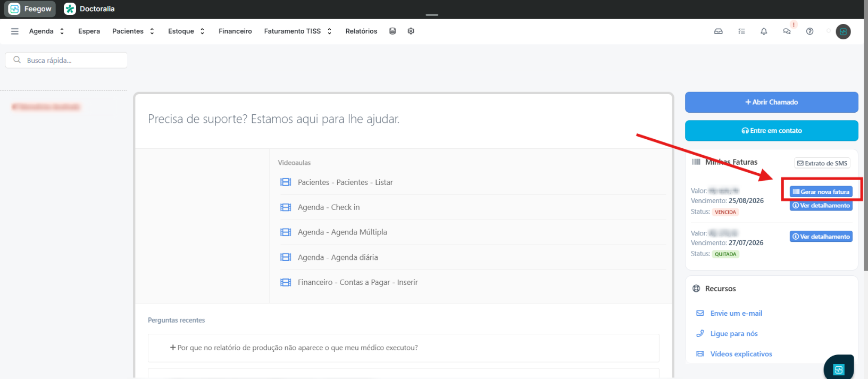This screenshot has width=868, height=379.
Task: Open the Financeiro menu
Action: point(235,31)
